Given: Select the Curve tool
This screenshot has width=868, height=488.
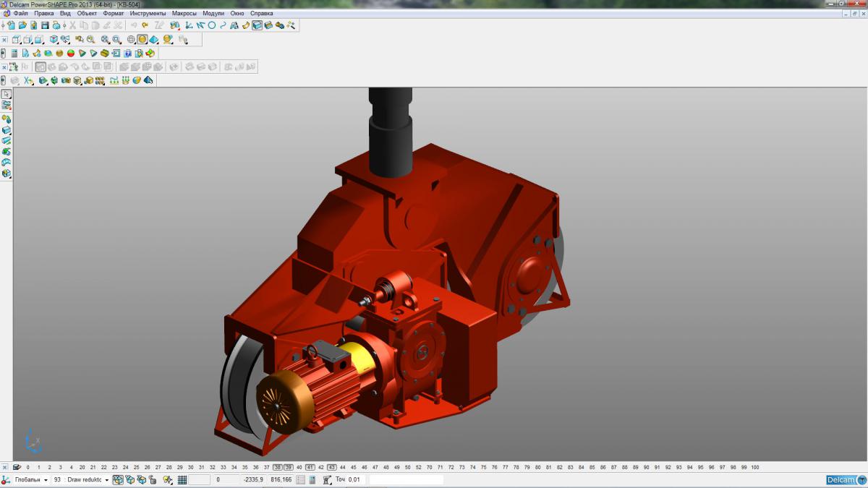Looking at the screenshot, I should tap(223, 25).
